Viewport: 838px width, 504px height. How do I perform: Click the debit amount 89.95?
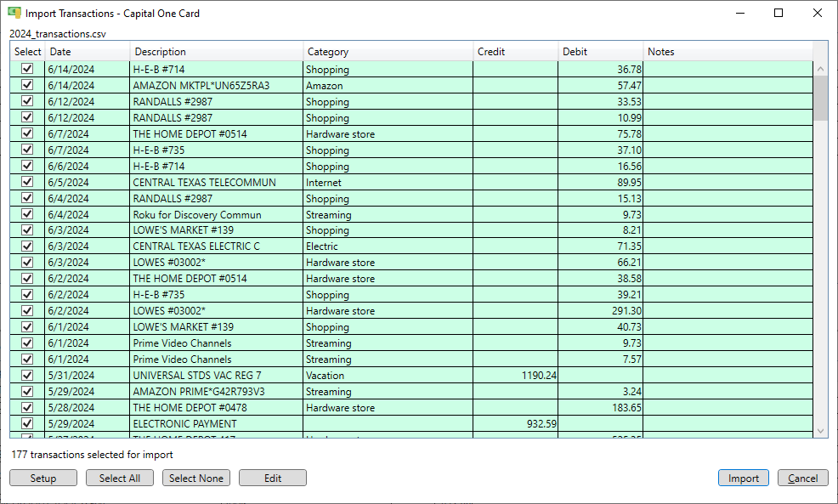point(629,182)
